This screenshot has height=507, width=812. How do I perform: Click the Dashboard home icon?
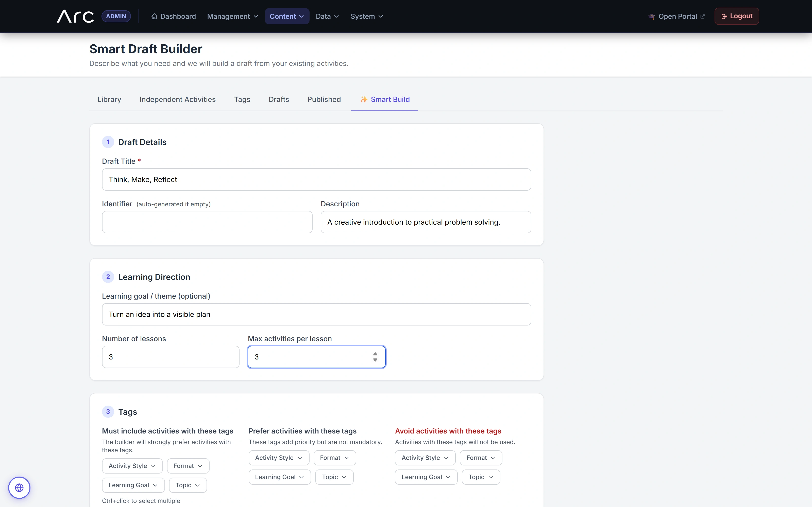point(154,16)
